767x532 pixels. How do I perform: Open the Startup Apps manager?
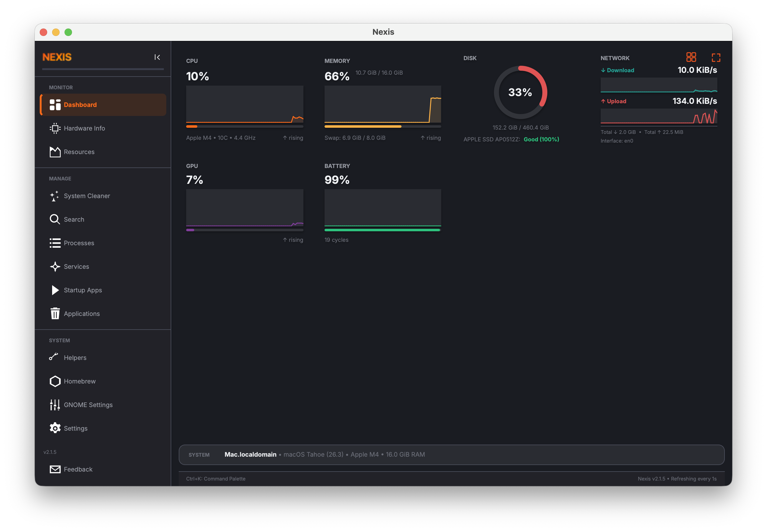(x=83, y=290)
